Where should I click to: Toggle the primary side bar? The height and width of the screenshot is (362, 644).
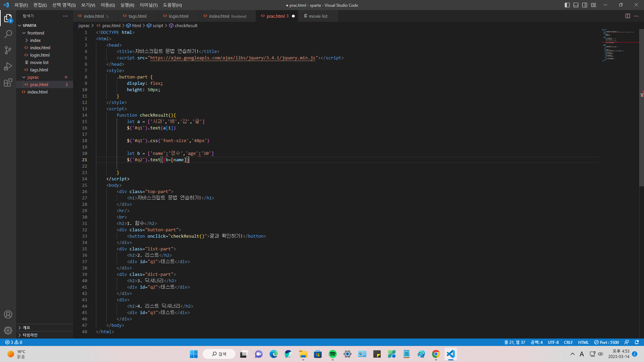click(567, 5)
